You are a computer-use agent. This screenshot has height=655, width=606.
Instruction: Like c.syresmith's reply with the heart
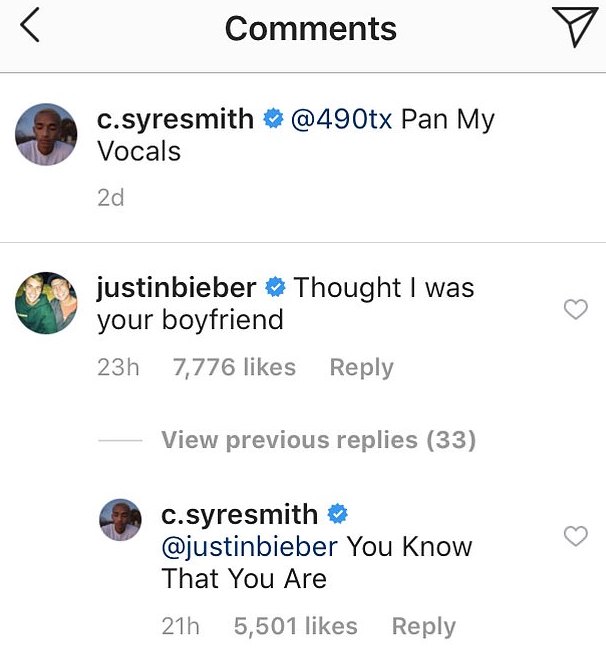[576, 537]
